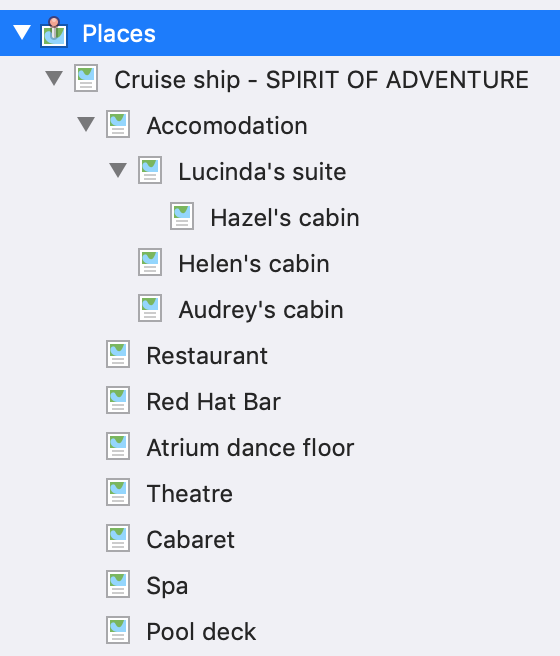Click the Accomodation place icon
This screenshot has height=656, width=560.
(118, 124)
